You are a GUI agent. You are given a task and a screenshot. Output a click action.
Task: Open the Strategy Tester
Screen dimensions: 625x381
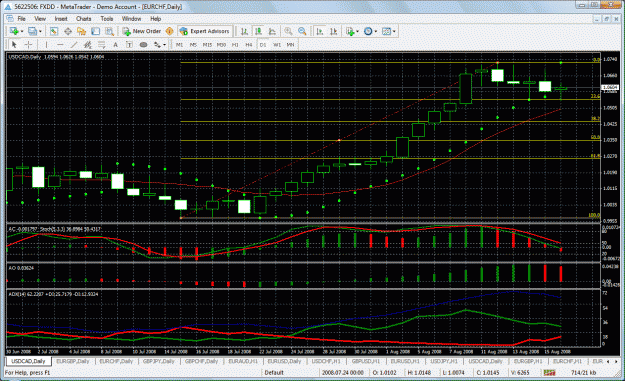coord(109,31)
